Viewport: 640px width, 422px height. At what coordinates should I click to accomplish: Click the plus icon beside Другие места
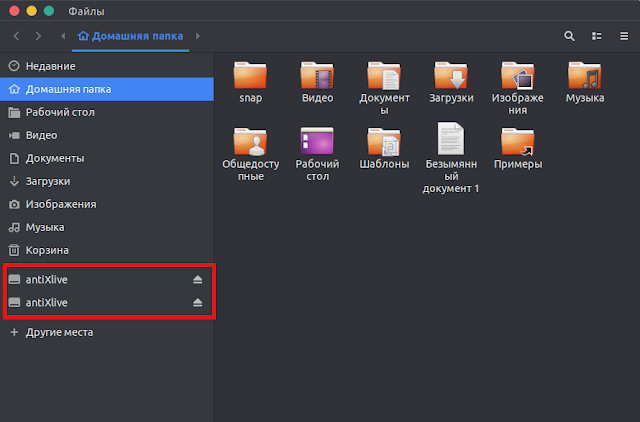coord(14,332)
